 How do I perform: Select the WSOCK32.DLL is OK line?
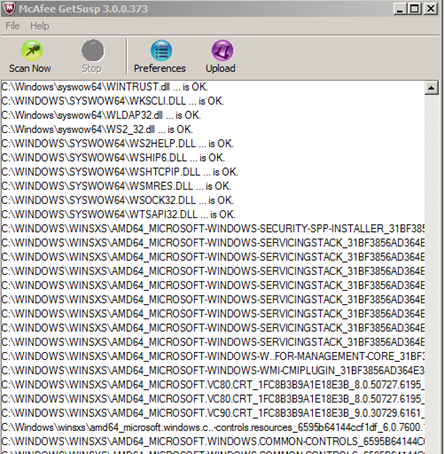(x=117, y=200)
